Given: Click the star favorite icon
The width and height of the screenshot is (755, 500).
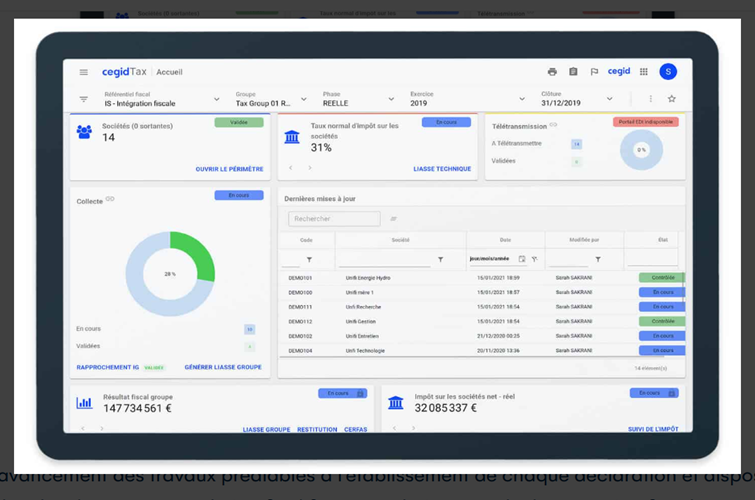Looking at the screenshot, I should coord(672,99).
